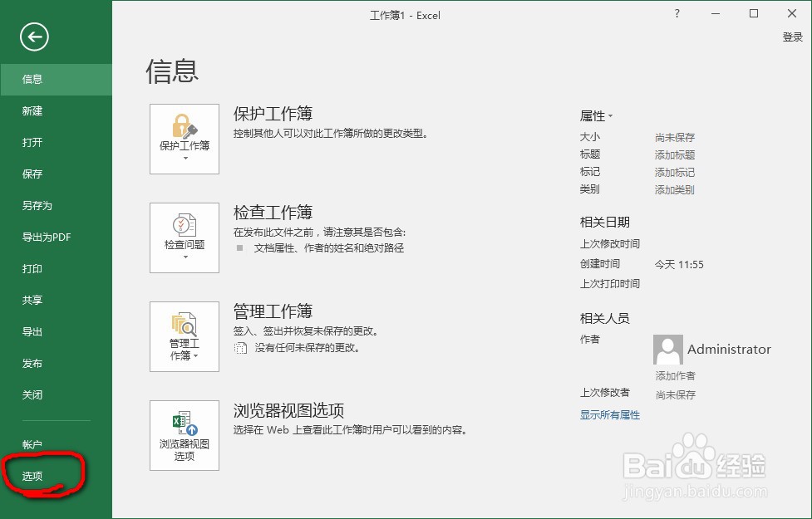Click the 显示所有属性 link
This screenshot has width=812, height=519.
click(609, 415)
